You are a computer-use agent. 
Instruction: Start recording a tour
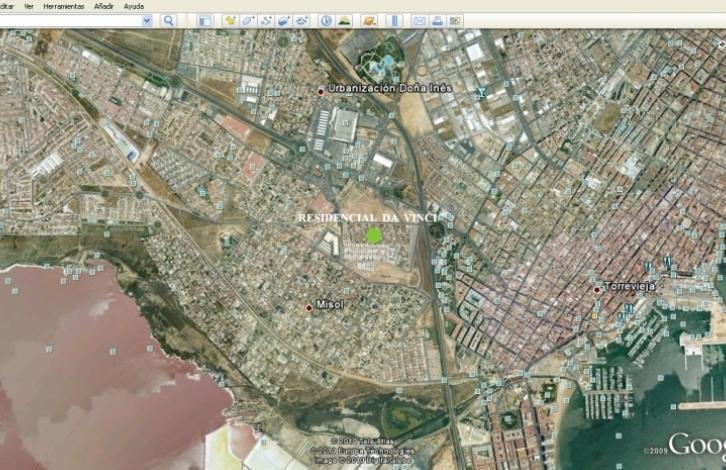click(x=301, y=20)
